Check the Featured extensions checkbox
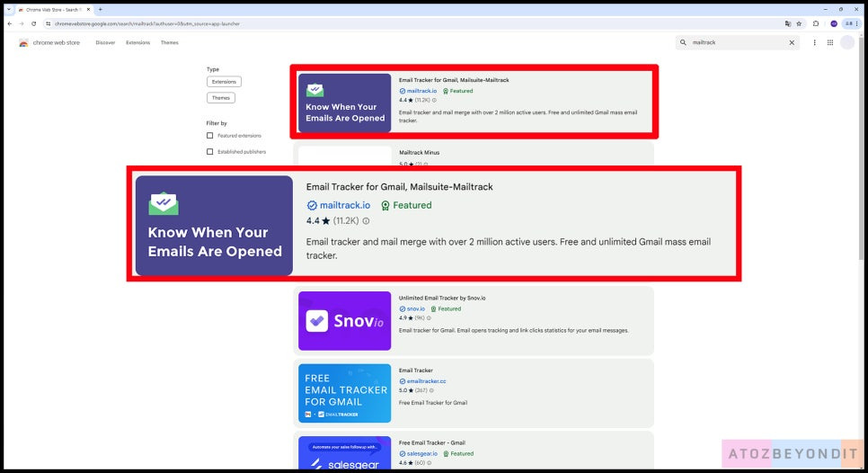 coord(209,136)
